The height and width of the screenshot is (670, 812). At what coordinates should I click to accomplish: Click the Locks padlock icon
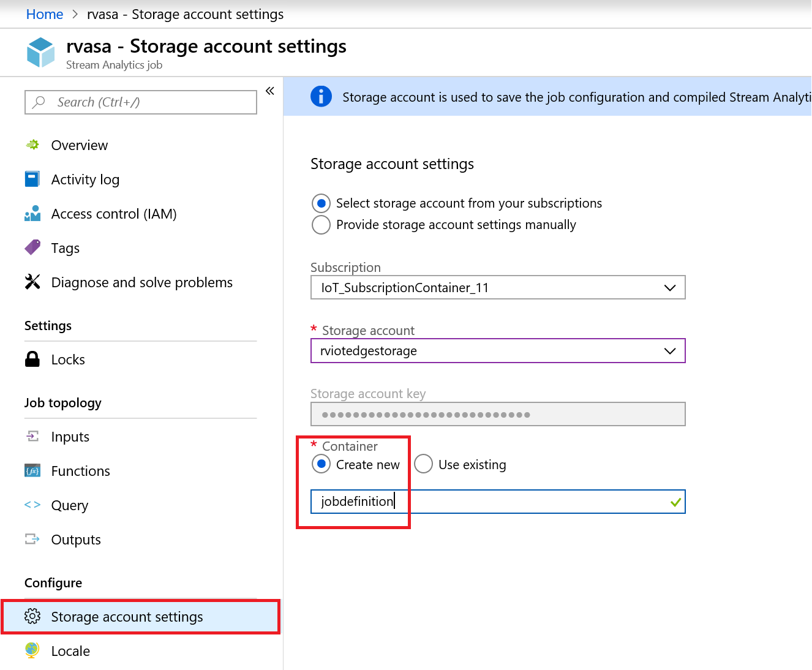tap(32, 359)
